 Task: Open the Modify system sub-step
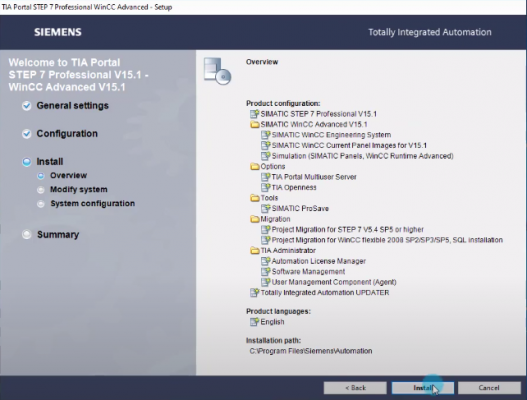click(x=79, y=190)
